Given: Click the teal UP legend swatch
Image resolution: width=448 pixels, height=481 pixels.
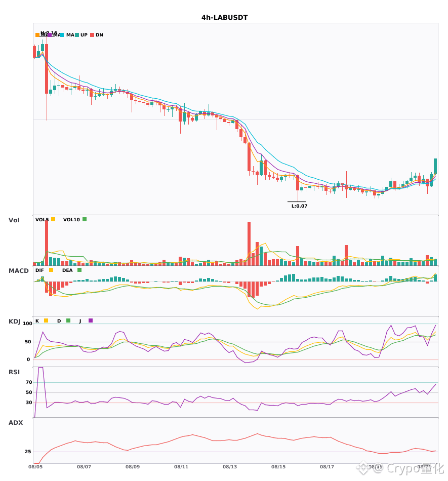Looking at the screenshot, I should (x=77, y=35).
